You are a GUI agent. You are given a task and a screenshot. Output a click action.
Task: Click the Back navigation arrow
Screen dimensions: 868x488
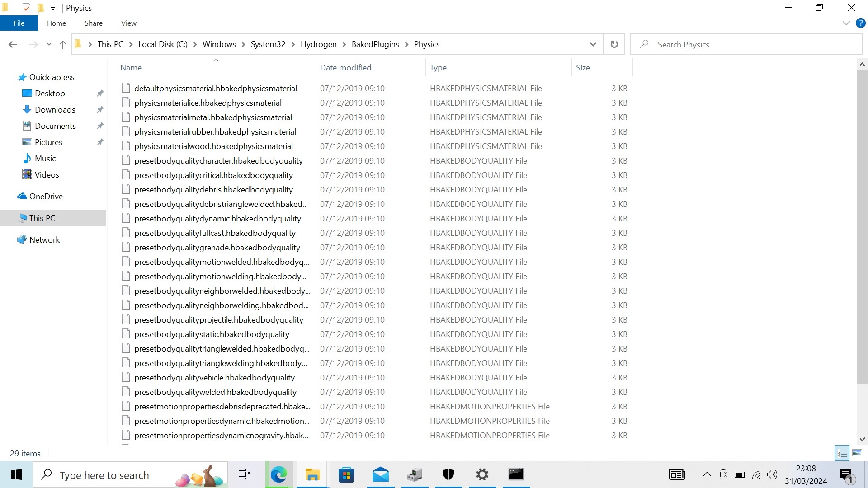click(13, 44)
